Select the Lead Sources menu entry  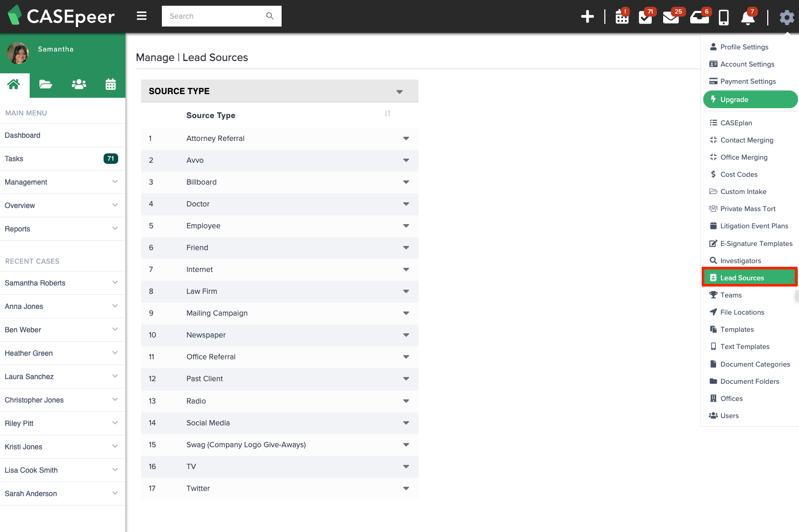point(750,278)
